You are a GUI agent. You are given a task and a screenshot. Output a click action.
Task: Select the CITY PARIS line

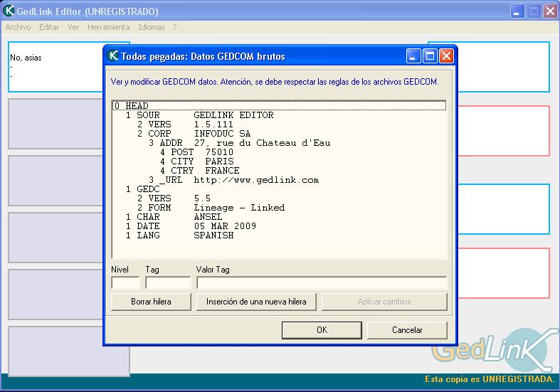[x=279, y=161]
